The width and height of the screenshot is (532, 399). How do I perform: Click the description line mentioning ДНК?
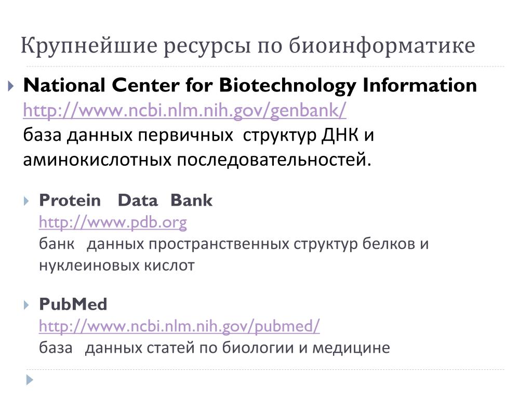click(198, 135)
